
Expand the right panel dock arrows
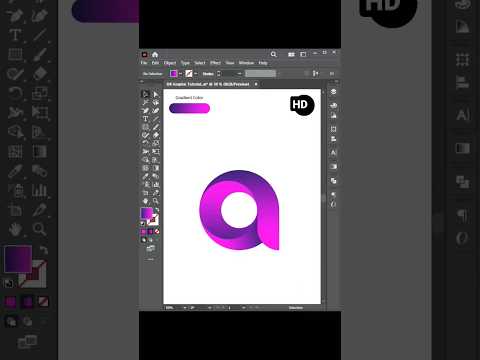pyautogui.click(x=337, y=81)
